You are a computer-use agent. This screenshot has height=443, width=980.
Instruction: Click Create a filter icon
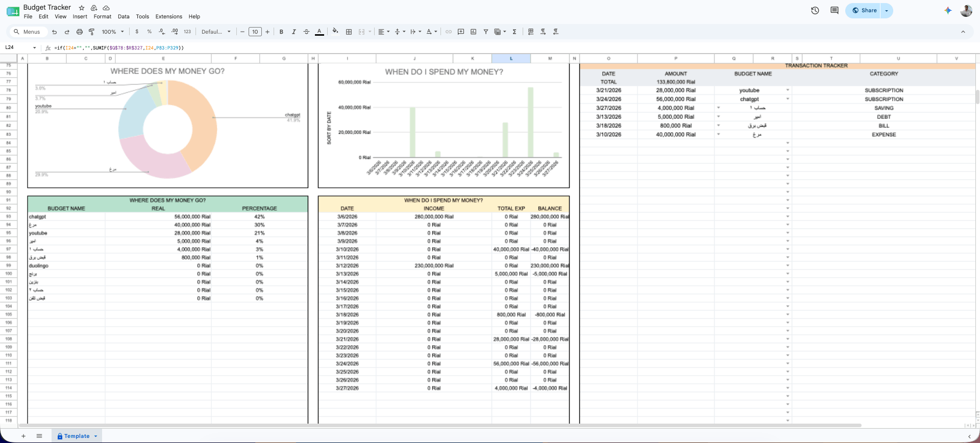pos(486,32)
